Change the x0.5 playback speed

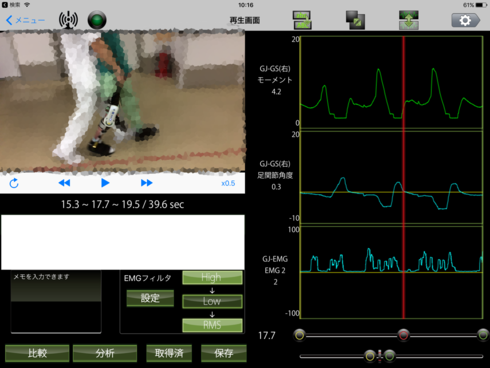click(228, 183)
